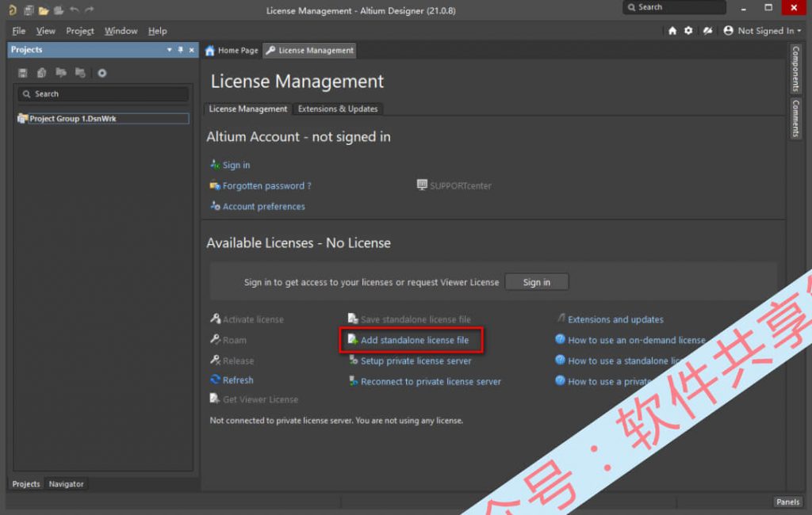Open the Window menu
Image resolution: width=812 pixels, height=515 pixels.
pos(121,31)
